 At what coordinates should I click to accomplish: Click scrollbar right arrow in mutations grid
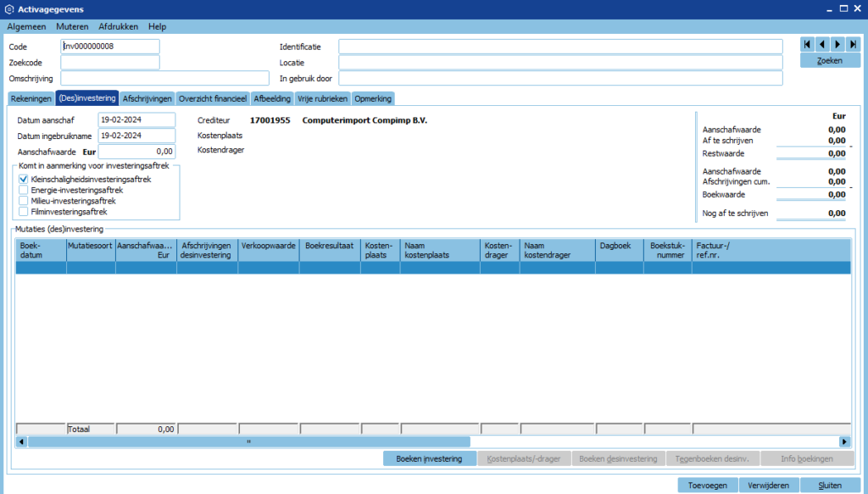click(844, 441)
